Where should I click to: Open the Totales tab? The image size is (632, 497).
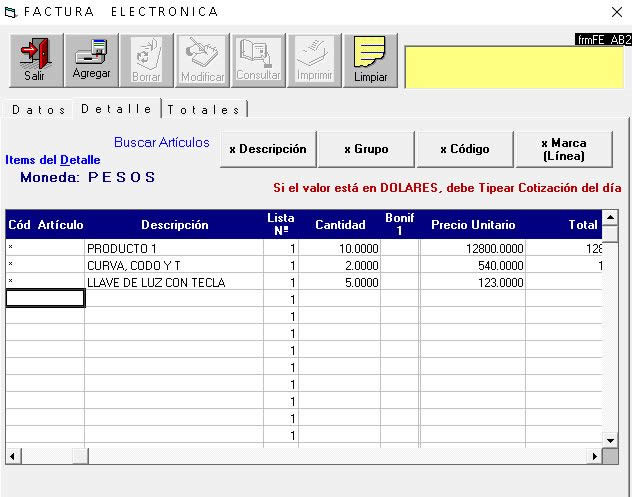pos(204,109)
